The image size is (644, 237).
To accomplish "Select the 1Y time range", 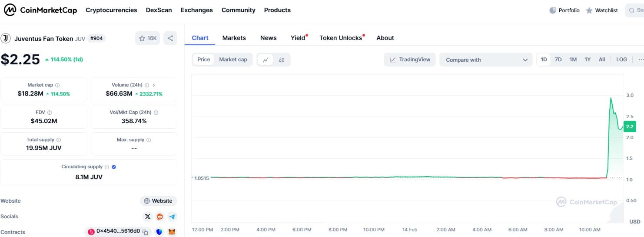I will click(x=588, y=60).
